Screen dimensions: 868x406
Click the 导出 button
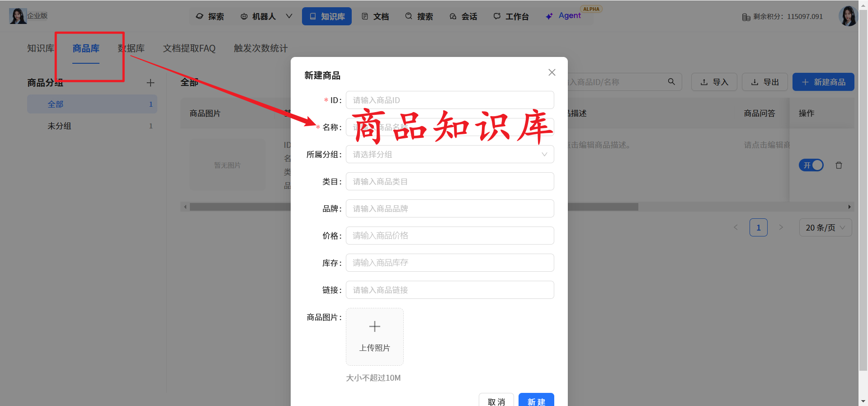tap(765, 82)
